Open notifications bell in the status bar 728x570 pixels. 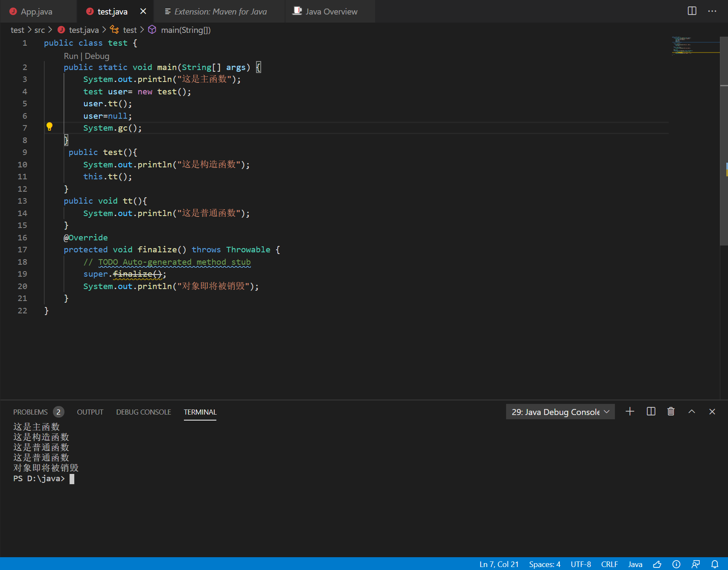point(715,564)
